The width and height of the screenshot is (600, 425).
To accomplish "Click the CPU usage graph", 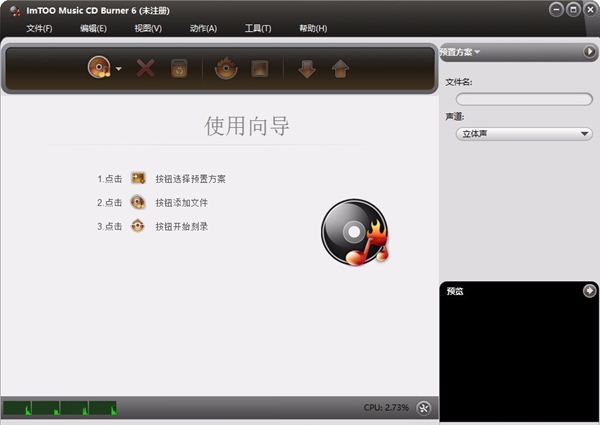I will (x=60, y=408).
